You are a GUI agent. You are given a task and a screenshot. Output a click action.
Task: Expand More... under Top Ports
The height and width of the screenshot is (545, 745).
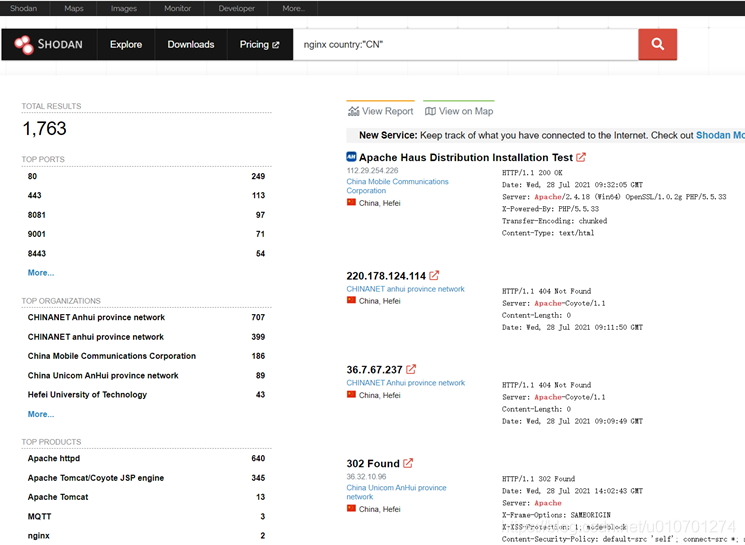pos(41,273)
